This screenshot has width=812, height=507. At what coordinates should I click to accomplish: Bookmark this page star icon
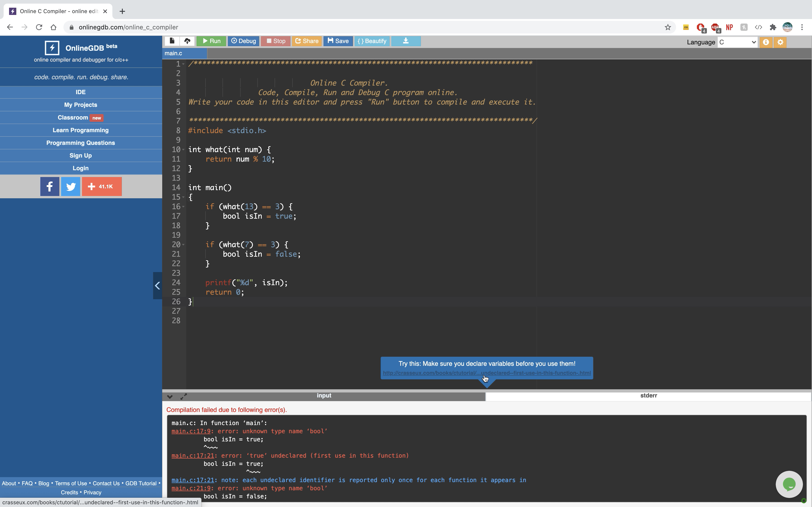[x=668, y=27]
